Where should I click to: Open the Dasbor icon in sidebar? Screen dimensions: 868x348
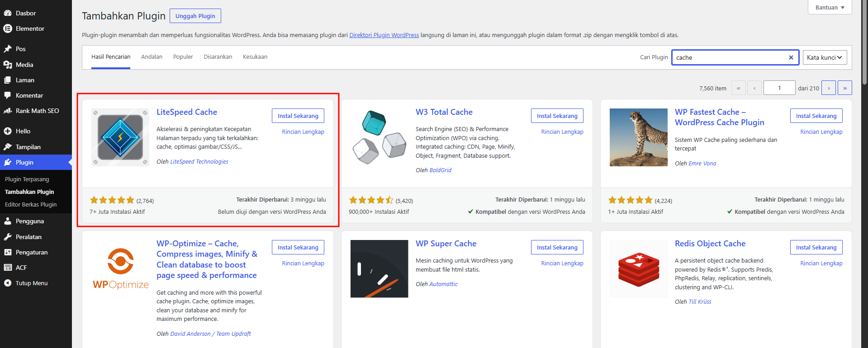pyautogui.click(x=8, y=13)
